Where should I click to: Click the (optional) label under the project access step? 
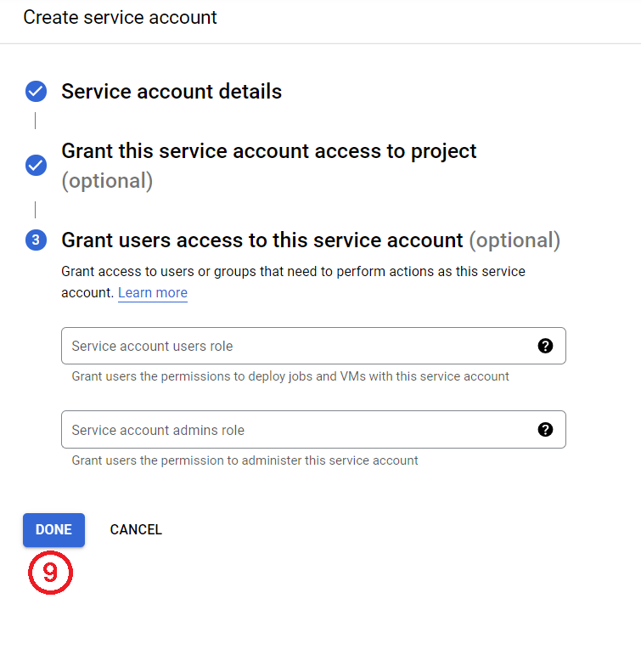tap(107, 181)
